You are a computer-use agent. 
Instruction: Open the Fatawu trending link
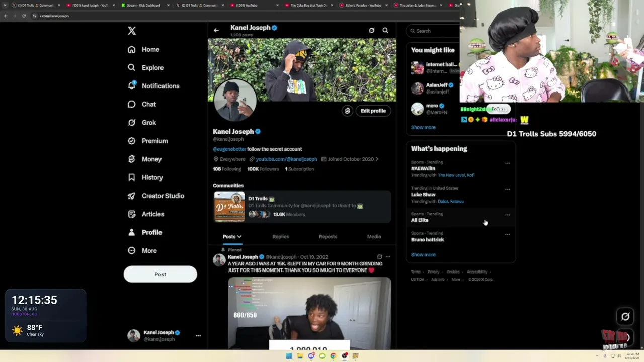pos(457,201)
